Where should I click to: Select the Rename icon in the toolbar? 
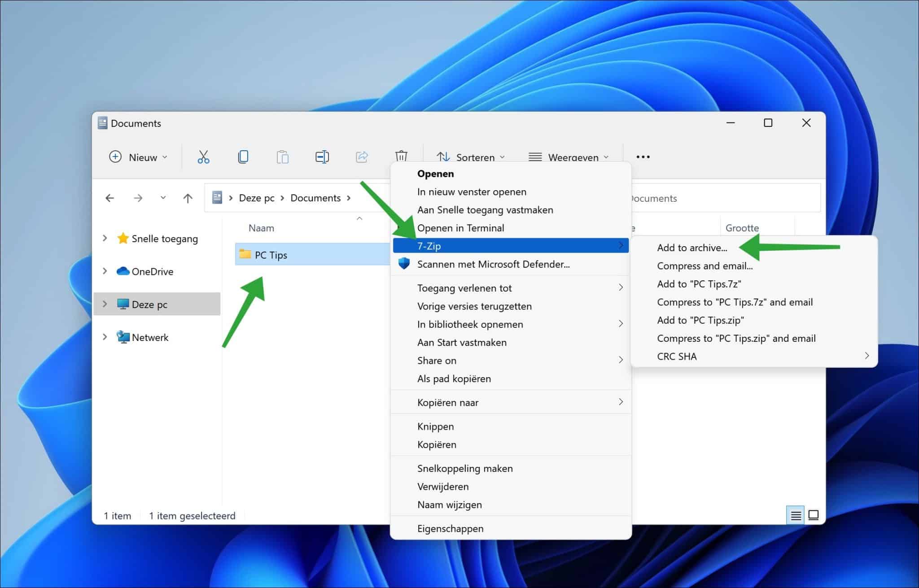tap(322, 157)
